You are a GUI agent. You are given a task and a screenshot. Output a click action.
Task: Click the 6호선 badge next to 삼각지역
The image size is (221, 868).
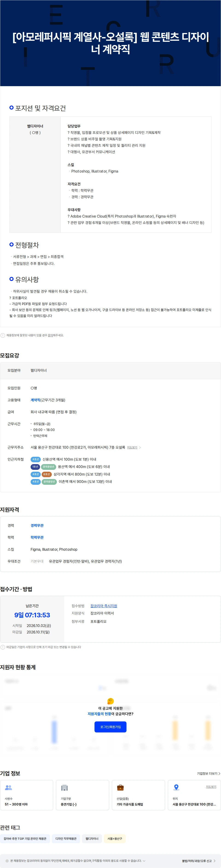47,474
